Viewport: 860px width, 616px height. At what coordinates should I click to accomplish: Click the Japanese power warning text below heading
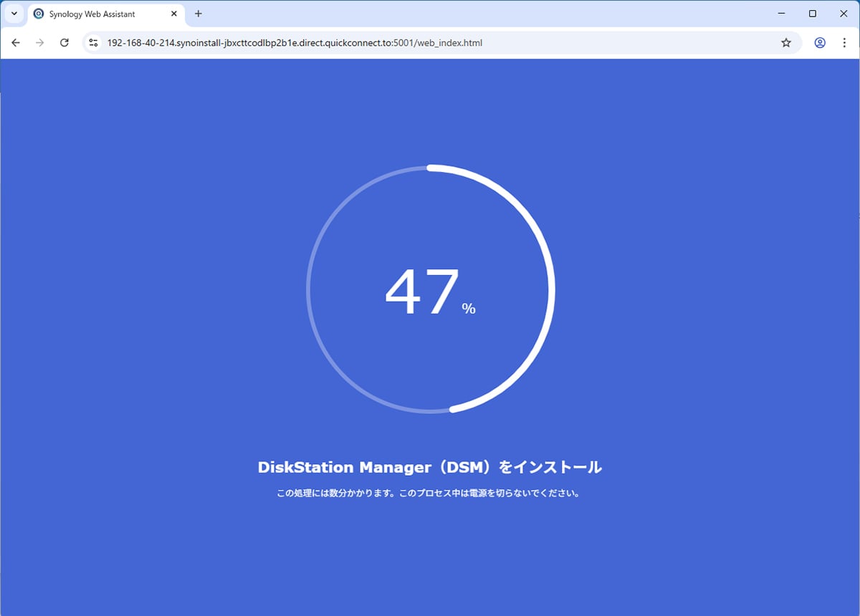tap(428, 494)
